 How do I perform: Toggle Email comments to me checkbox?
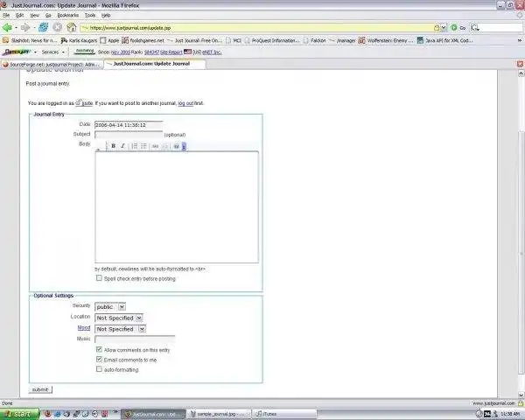pyautogui.click(x=99, y=360)
